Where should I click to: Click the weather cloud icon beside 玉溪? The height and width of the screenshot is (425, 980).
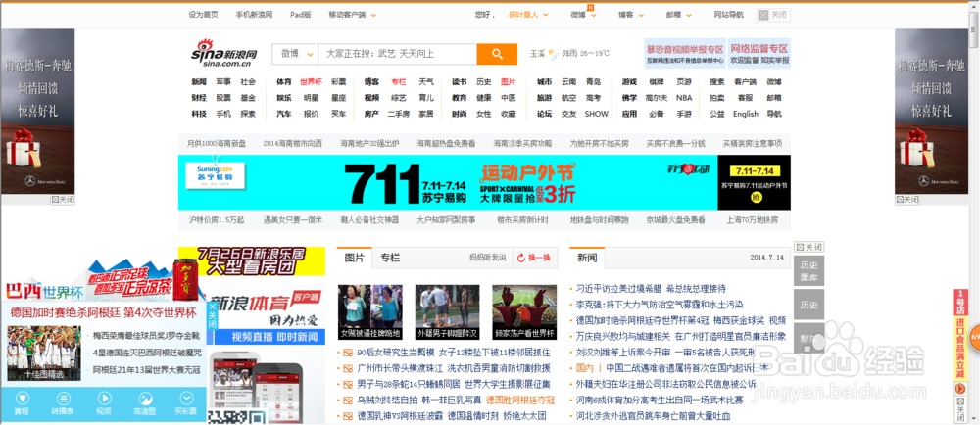pos(553,54)
